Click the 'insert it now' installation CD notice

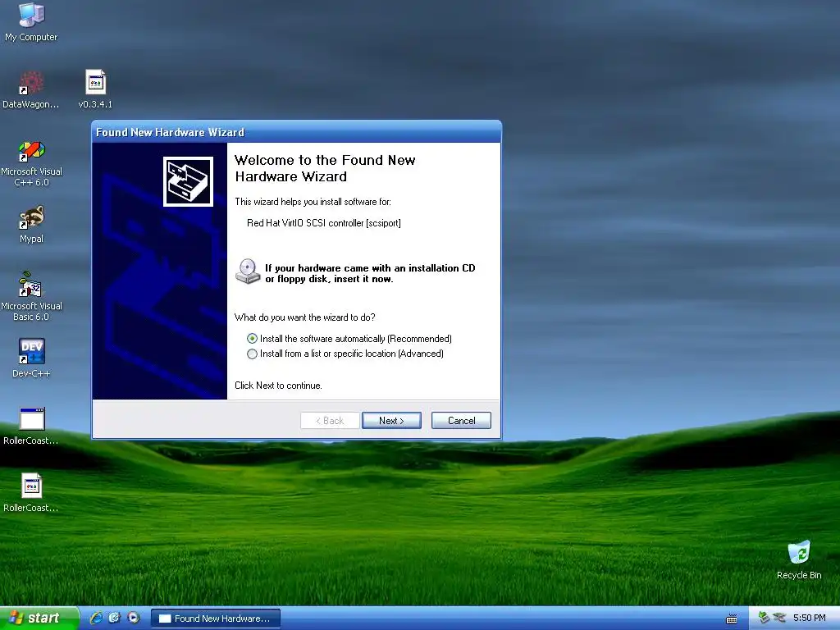[370, 273]
